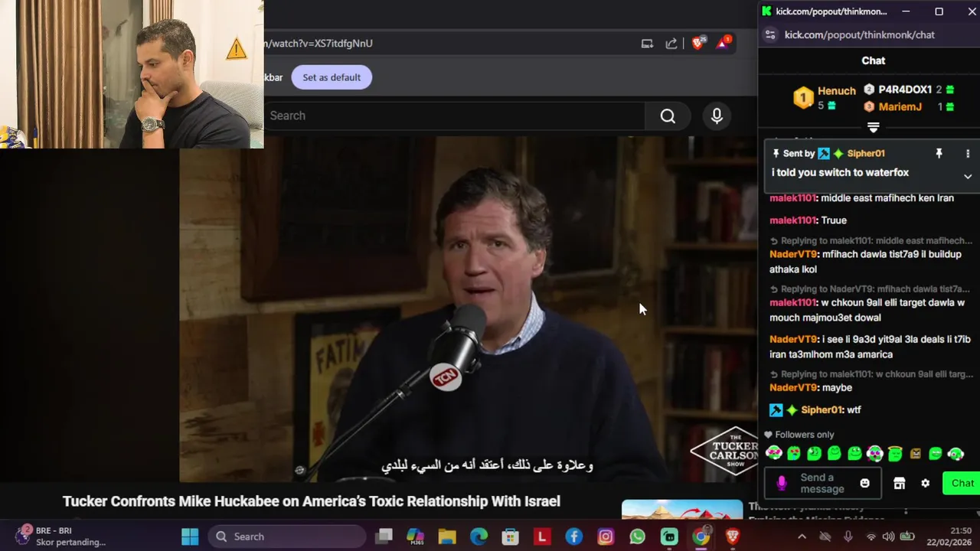This screenshot has height=551, width=980.
Task: Insert the last headset green emote
Action: coord(955,454)
